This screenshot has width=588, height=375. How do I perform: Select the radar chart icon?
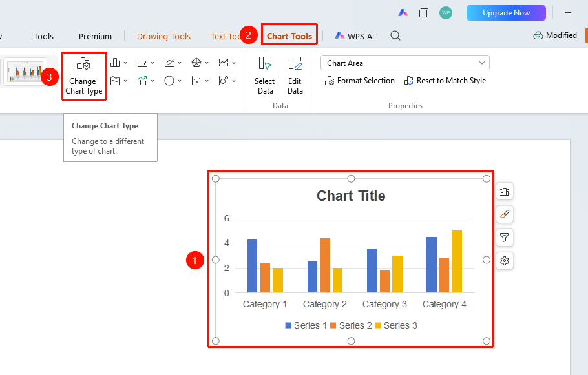pos(196,63)
